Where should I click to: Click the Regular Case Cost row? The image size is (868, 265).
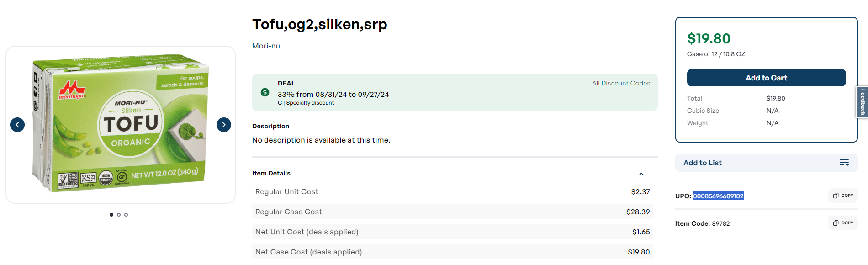452,212
